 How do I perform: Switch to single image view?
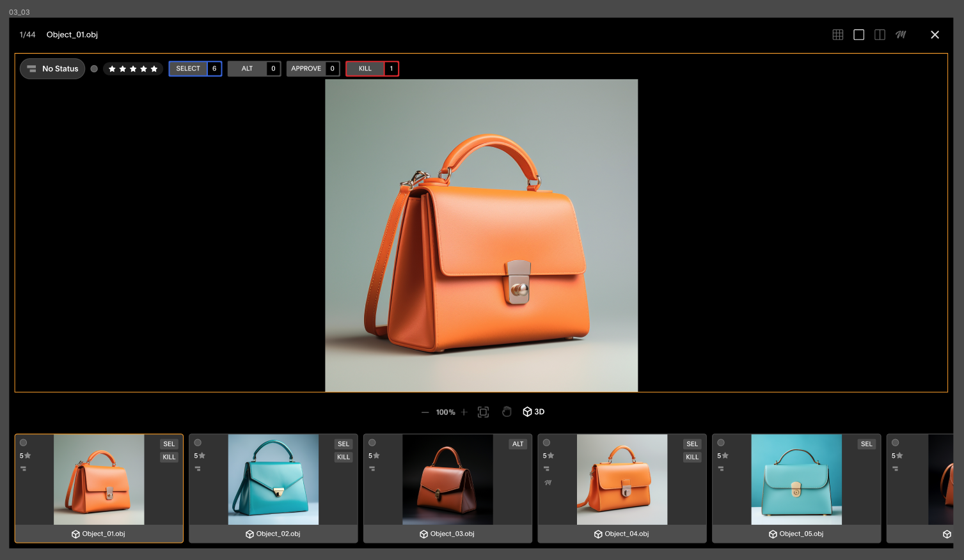[858, 35]
